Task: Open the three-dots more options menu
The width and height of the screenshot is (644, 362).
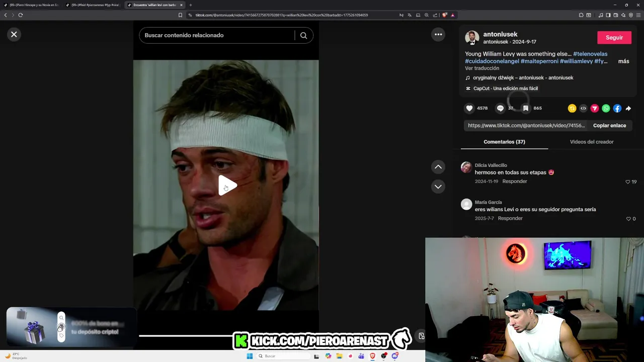Action: pos(438,34)
